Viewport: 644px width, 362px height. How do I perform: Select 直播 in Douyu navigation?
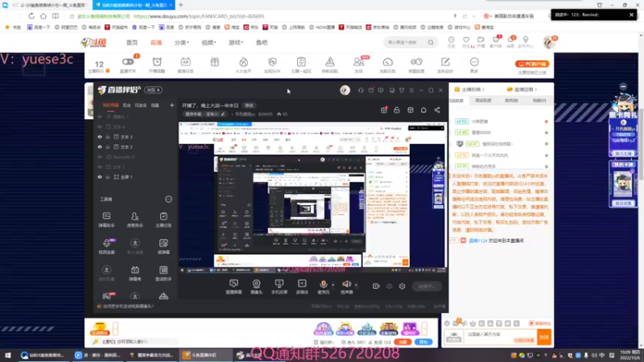point(156,43)
